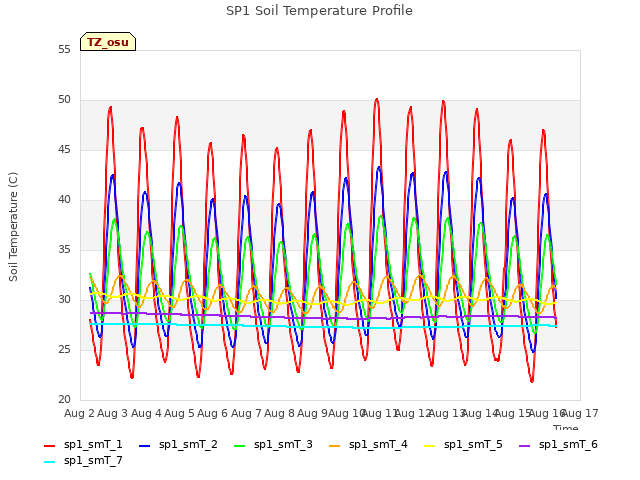Select the sp1_smT_6 legend label
This screenshot has width=640, height=480.
pyautogui.click(x=568, y=444)
